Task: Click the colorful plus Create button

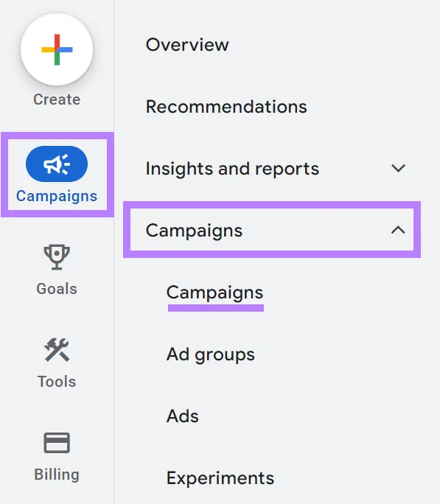Action: (x=57, y=49)
